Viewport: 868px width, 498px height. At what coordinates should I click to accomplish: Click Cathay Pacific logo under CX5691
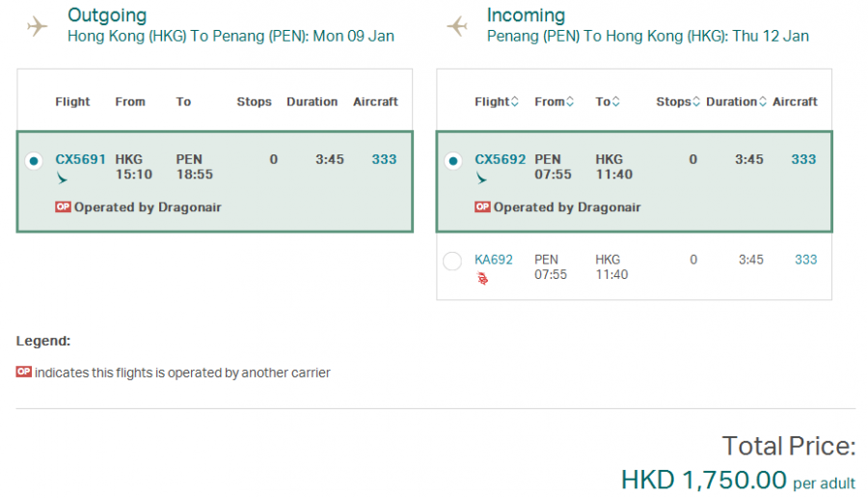pyautogui.click(x=63, y=179)
